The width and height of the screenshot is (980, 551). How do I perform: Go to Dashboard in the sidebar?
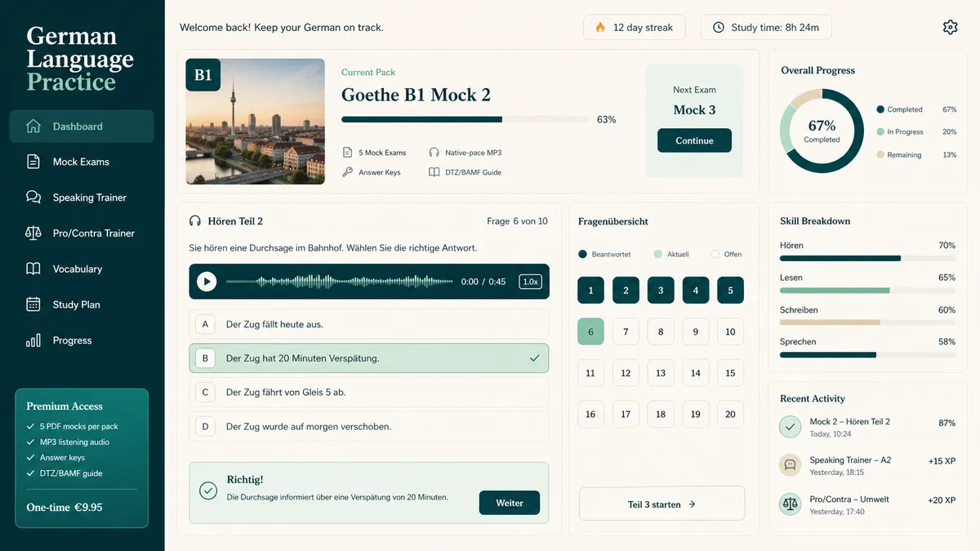click(82, 127)
